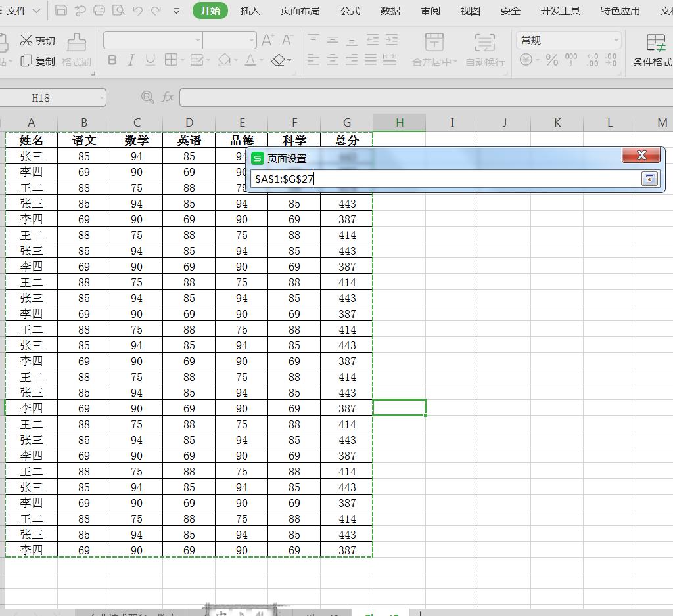
Task: Open the font name dropdown
Action: tap(197, 41)
